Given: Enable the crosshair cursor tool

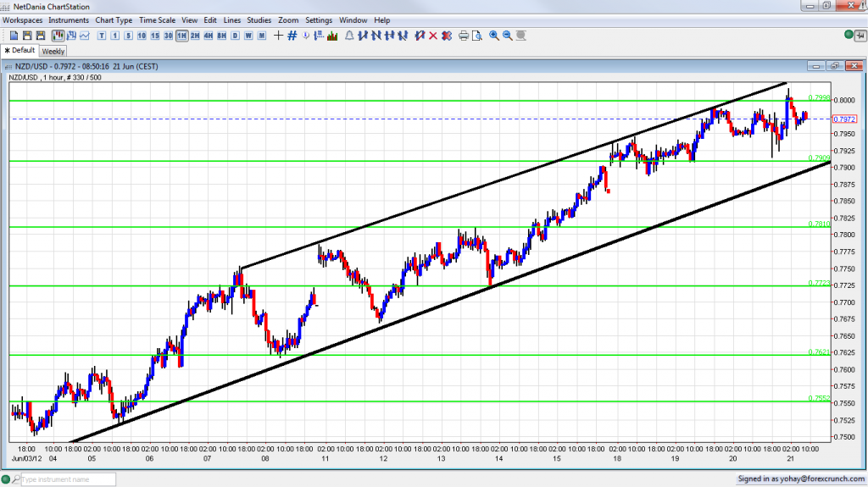Looking at the screenshot, I should pyautogui.click(x=278, y=36).
